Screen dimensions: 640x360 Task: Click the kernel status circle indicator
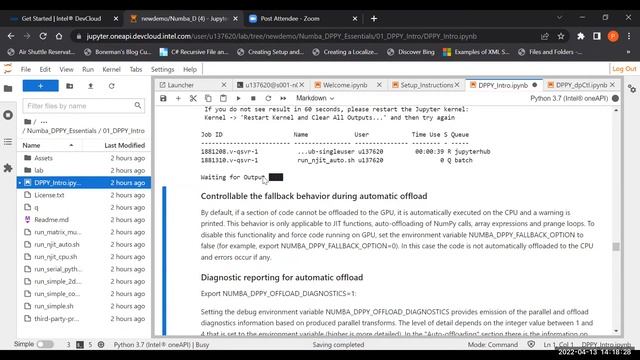coord(616,98)
